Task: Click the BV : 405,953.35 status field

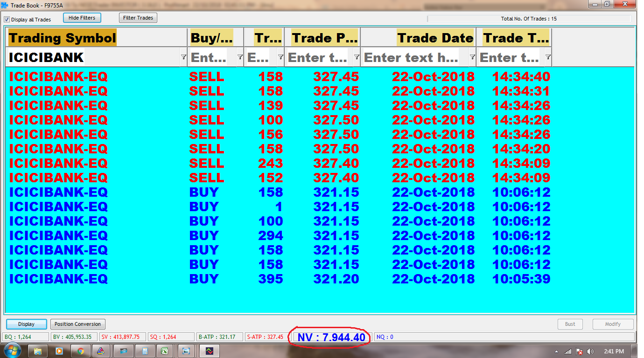Action: click(x=75, y=337)
